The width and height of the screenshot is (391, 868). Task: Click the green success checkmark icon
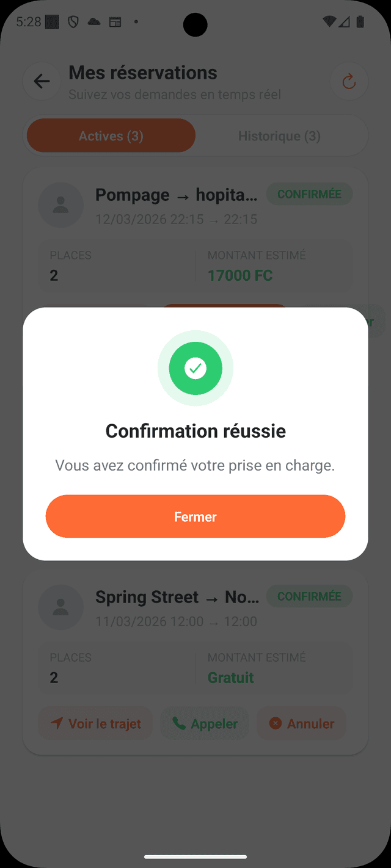pos(195,368)
